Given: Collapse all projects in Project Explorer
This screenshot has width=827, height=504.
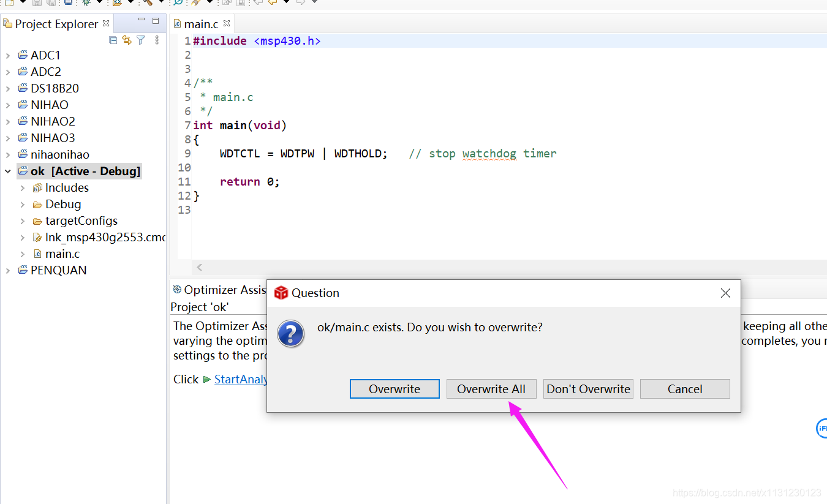Looking at the screenshot, I should click(113, 40).
